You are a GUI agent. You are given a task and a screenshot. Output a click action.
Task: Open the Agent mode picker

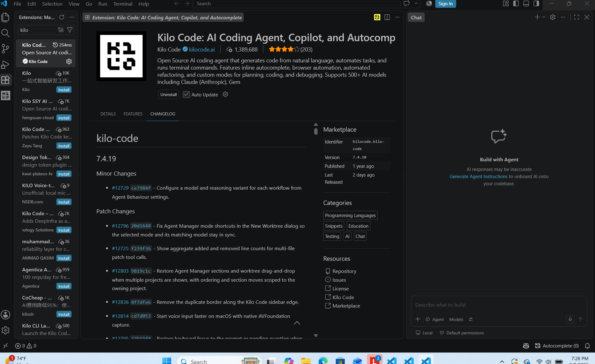pos(435,319)
